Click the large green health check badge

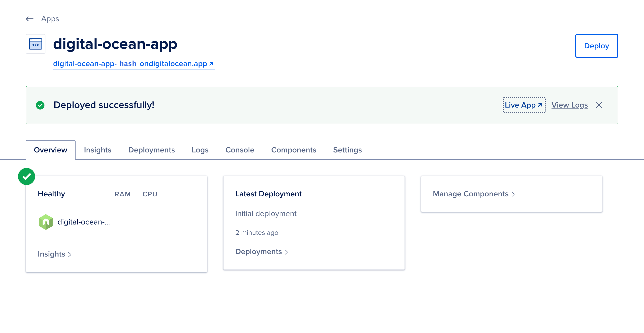tap(26, 176)
